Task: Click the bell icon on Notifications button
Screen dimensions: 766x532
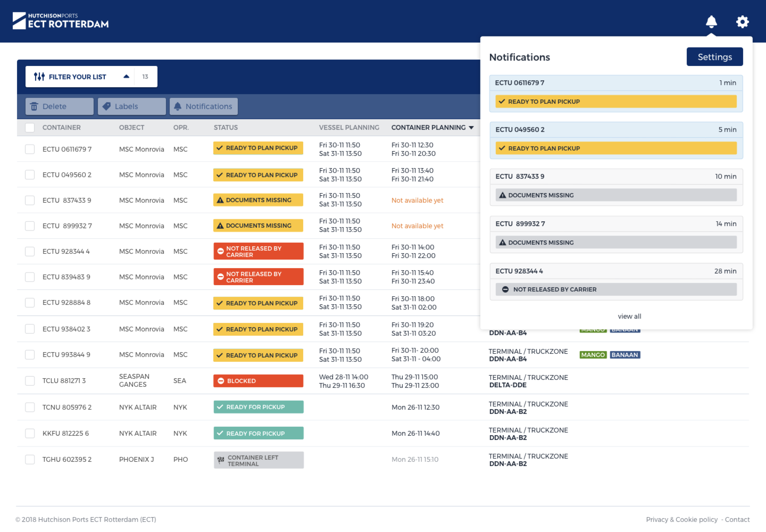Action: point(178,106)
